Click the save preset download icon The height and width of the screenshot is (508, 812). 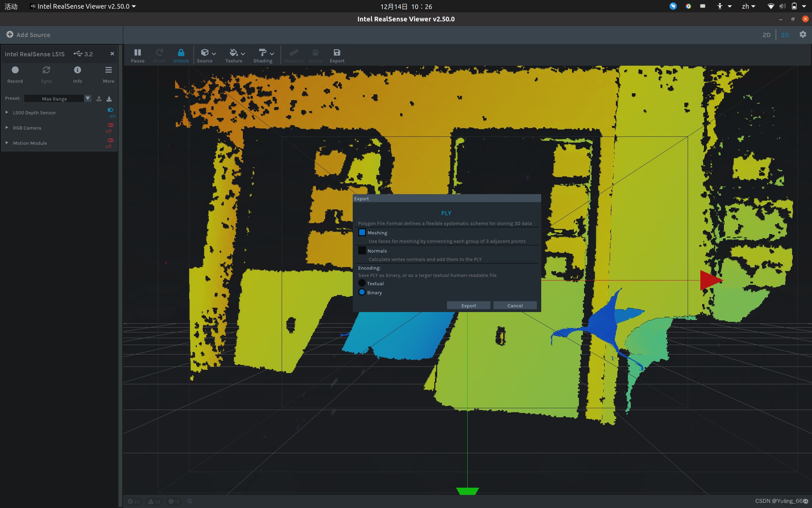click(x=109, y=99)
